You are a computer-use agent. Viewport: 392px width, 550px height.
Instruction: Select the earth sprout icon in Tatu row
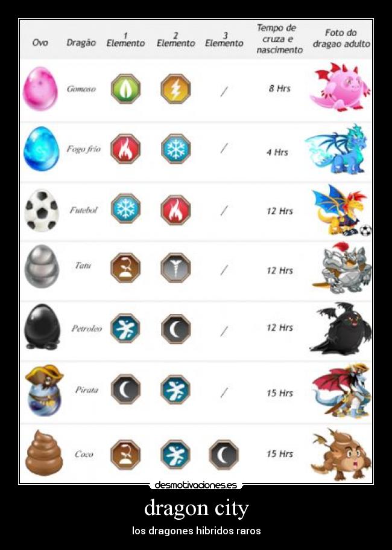click(x=125, y=268)
